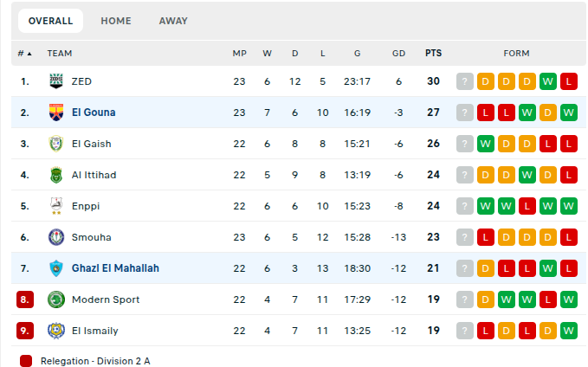Click the El Gouna club crest
The image size is (588, 367).
56,113
